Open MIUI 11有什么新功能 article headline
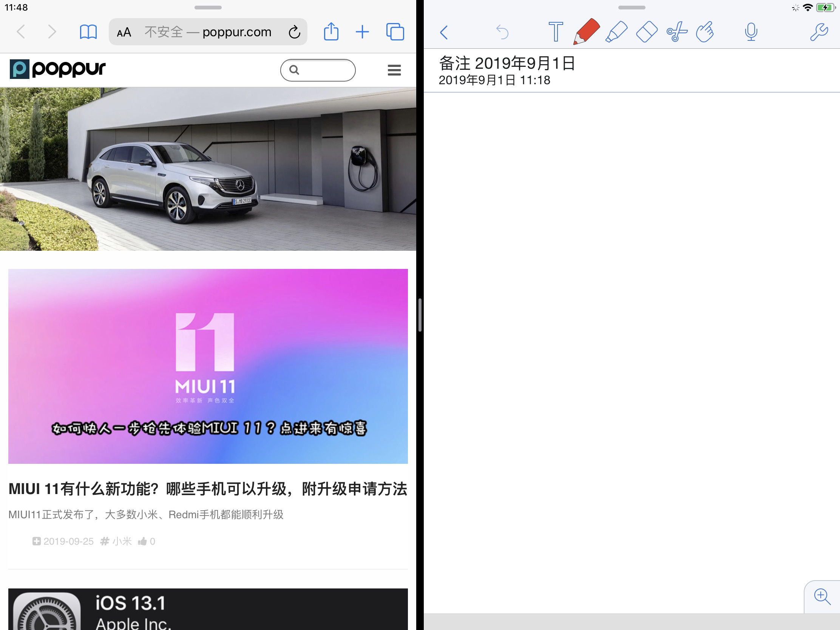Image resolution: width=840 pixels, height=630 pixels. pos(208,489)
